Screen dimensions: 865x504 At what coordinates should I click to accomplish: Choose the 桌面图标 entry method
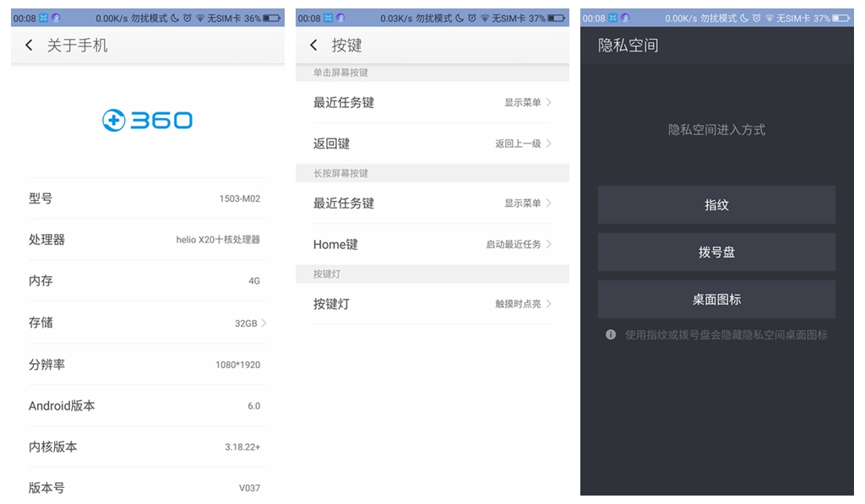(x=716, y=300)
